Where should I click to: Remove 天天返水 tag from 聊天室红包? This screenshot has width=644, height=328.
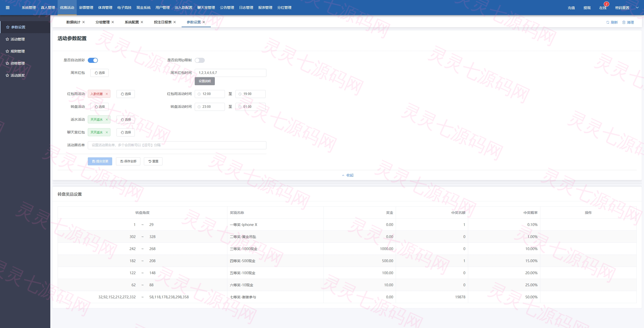(x=107, y=132)
